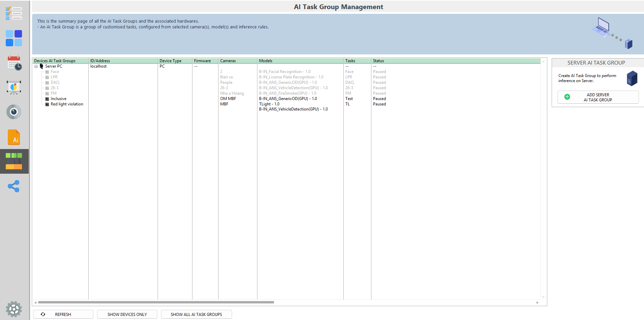
Task: Open the task checklist icon in sidebar
Action: pos(14,14)
